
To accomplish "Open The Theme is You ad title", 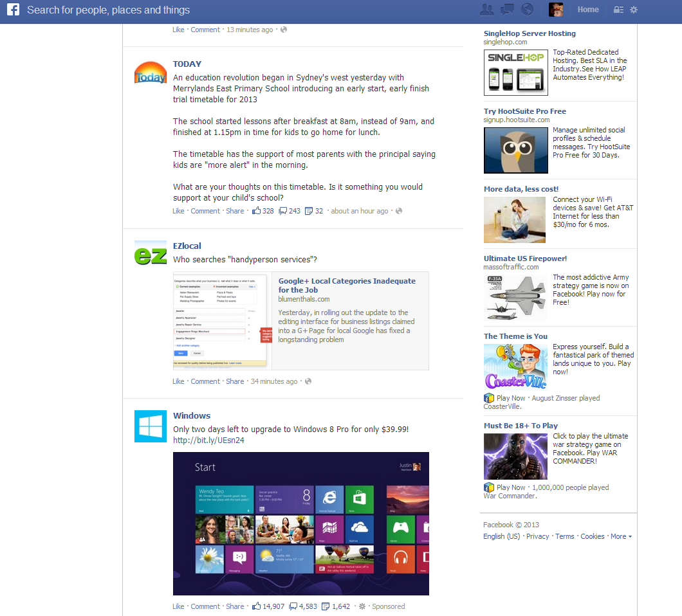I will click(516, 336).
